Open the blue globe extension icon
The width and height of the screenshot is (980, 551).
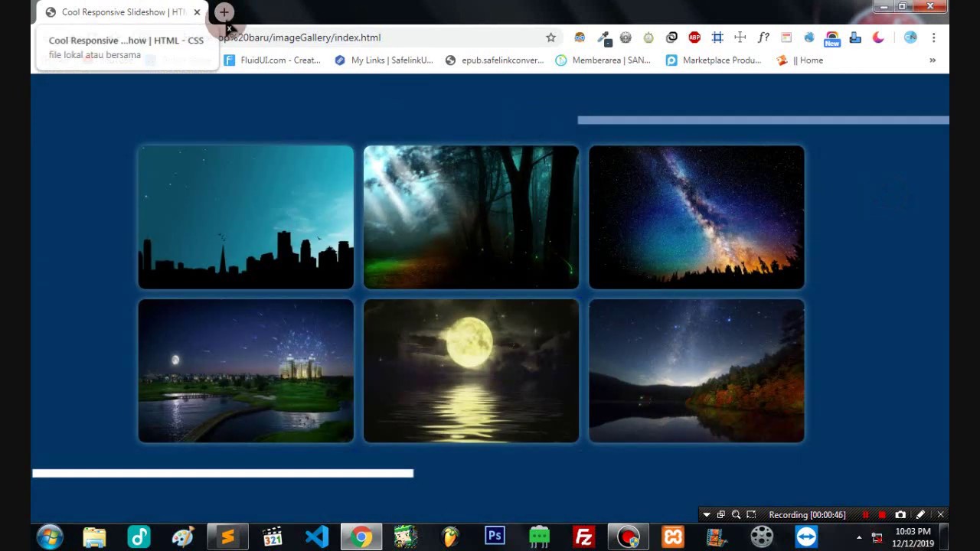pos(809,37)
